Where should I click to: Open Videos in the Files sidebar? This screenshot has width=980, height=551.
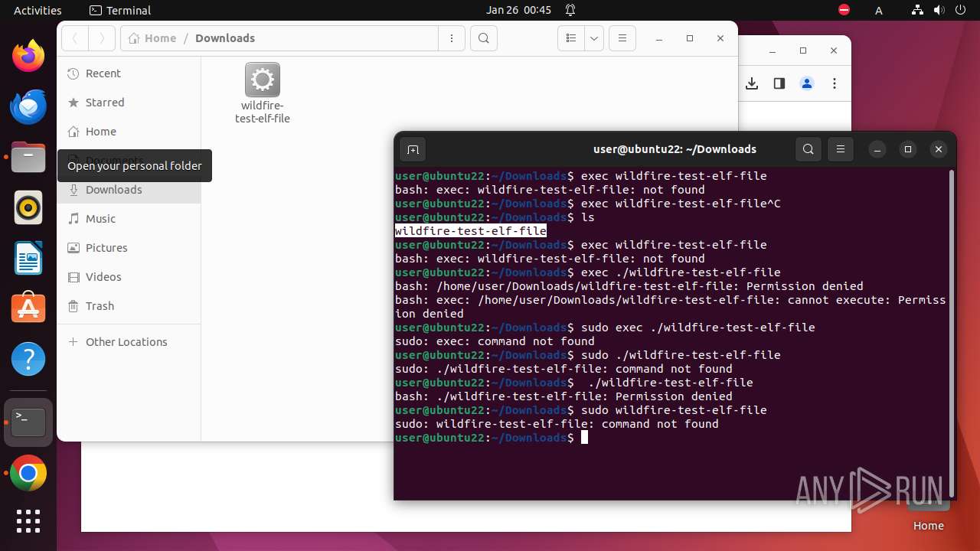[x=129, y=277]
